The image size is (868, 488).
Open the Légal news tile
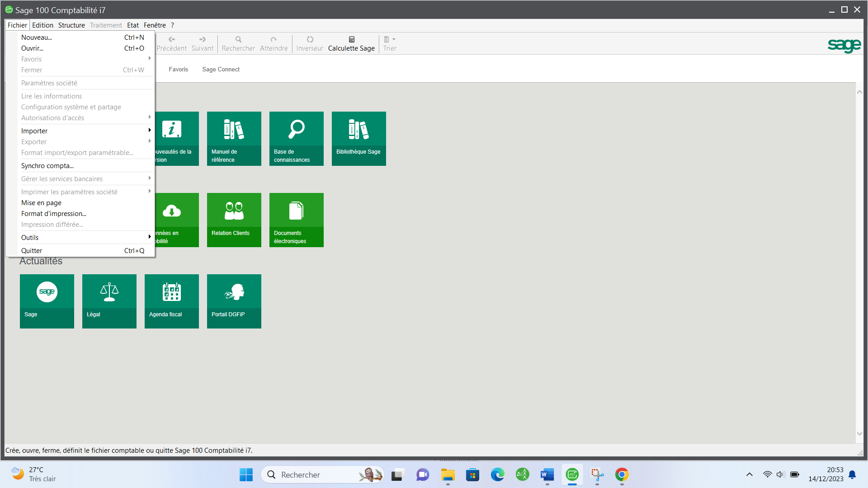tap(109, 301)
